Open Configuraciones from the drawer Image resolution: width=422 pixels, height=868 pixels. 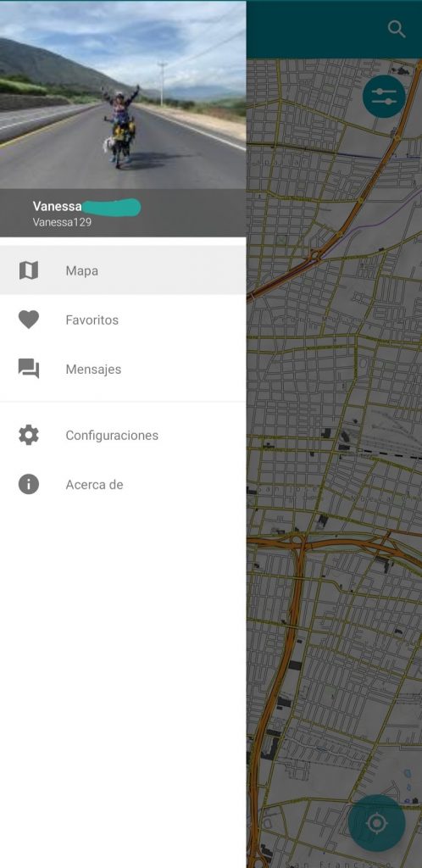click(123, 435)
